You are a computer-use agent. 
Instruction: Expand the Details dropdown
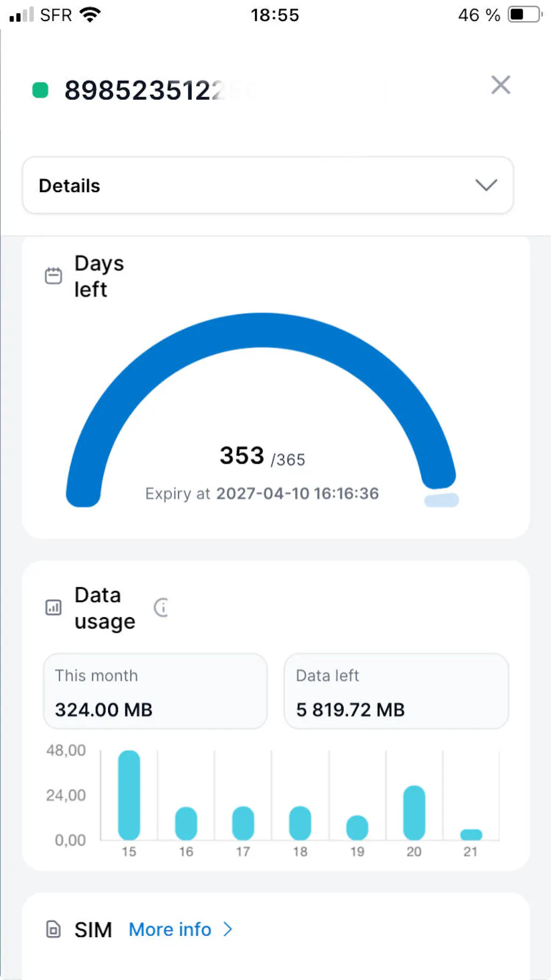[267, 186]
